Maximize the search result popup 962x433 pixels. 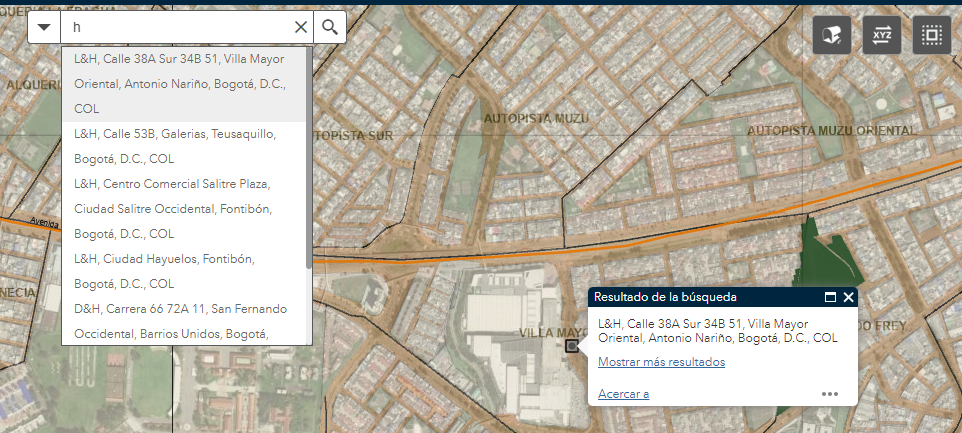click(830, 297)
